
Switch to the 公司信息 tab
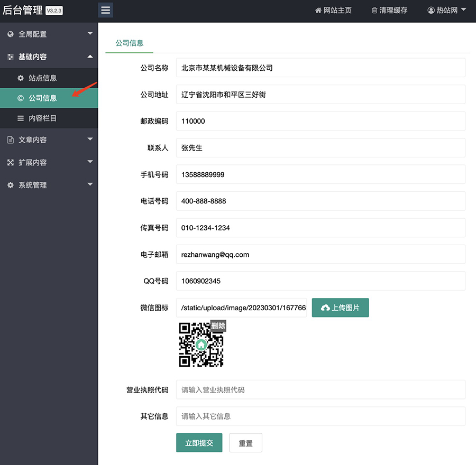[x=130, y=43]
